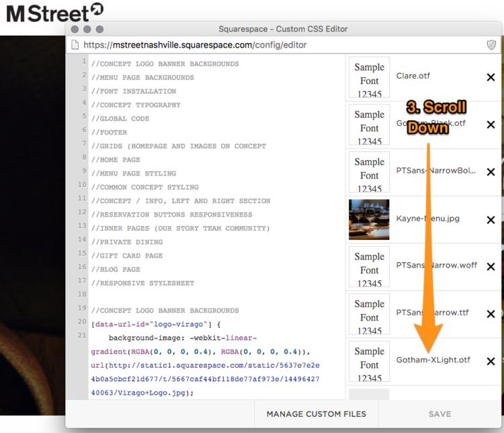Click the shield icon in address bar
Image resolution: width=504 pixels, height=433 pixels.
click(491, 45)
